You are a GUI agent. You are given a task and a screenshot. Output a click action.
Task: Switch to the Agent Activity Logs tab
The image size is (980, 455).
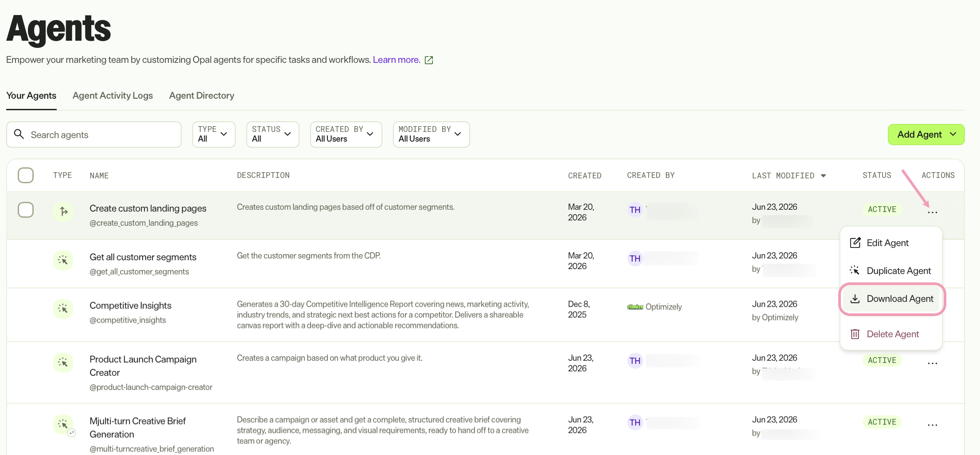pos(113,96)
